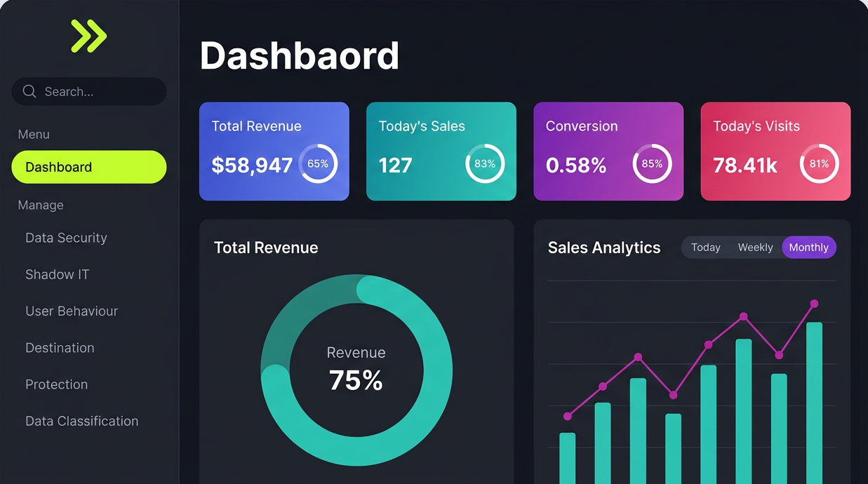Screen dimensions: 868x484
Task: Open the User Behaviour page
Action: pyautogui.click(x=72, y=311)
